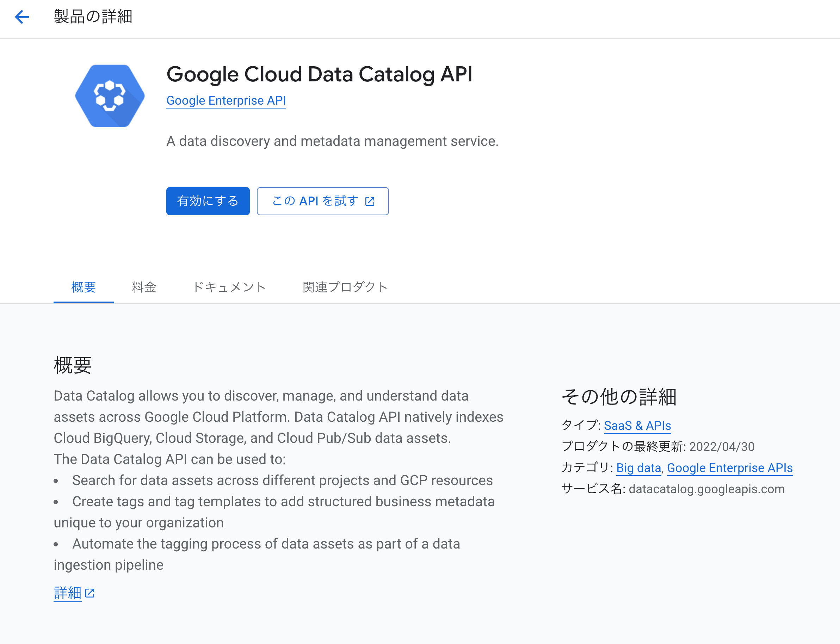Image resolution: width=840 pixels, height=644 pixels.
Task: Open the Google Enterprise APIs category link
Action: tap(730, 467)
